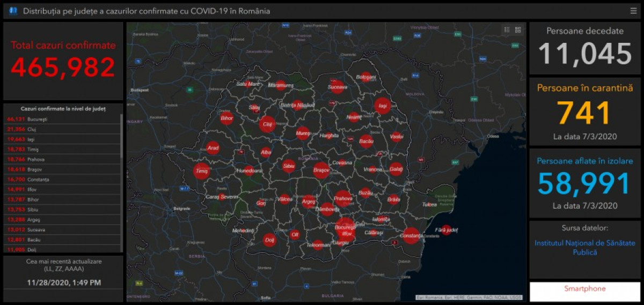
Task: Click the Iași red bubble on the map
Action: pyautogui.click(x=382, y=106)
